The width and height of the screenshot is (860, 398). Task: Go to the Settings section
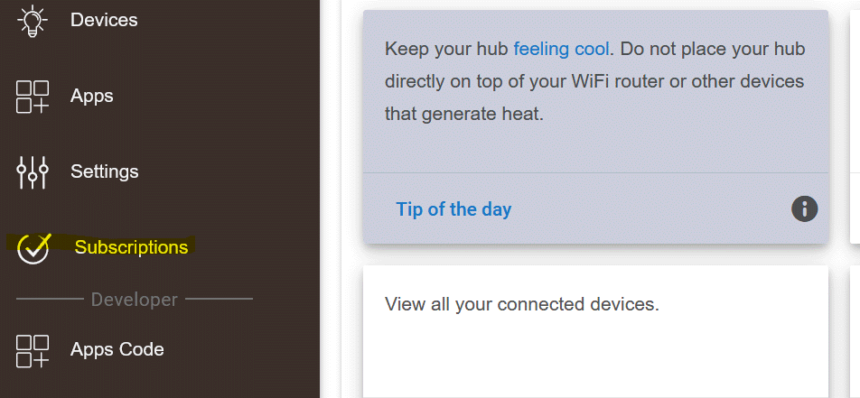click(104, 172)
